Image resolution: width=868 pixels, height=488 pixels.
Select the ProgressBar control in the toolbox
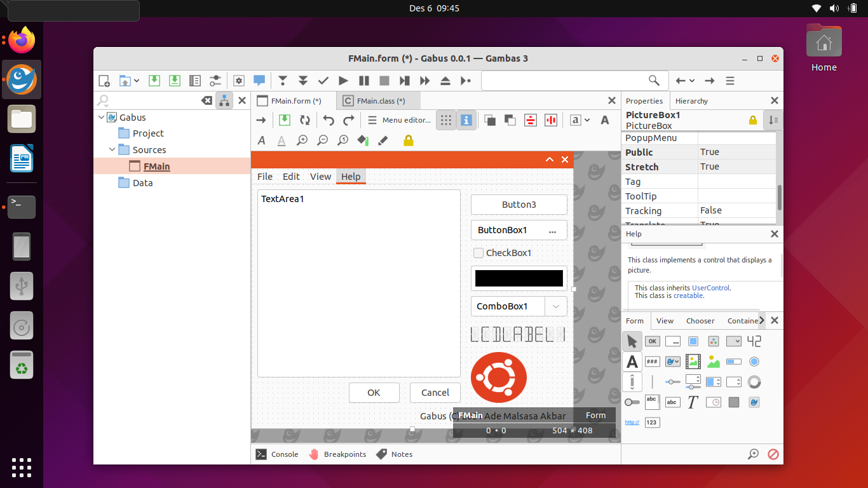coord(734,362)
